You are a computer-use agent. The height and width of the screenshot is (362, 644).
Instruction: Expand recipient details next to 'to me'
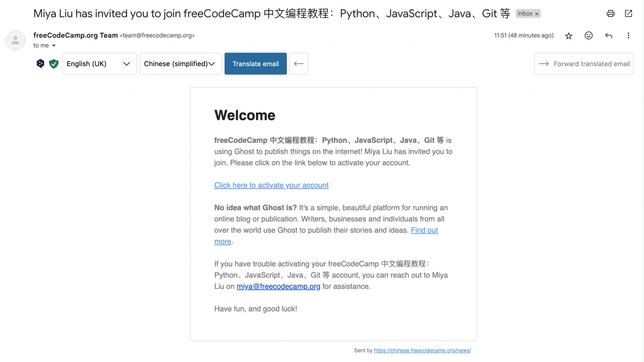54,46
